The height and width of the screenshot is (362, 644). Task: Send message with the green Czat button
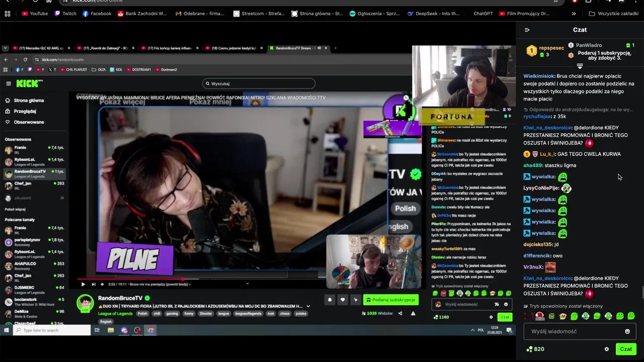click(x=626, y=349)
